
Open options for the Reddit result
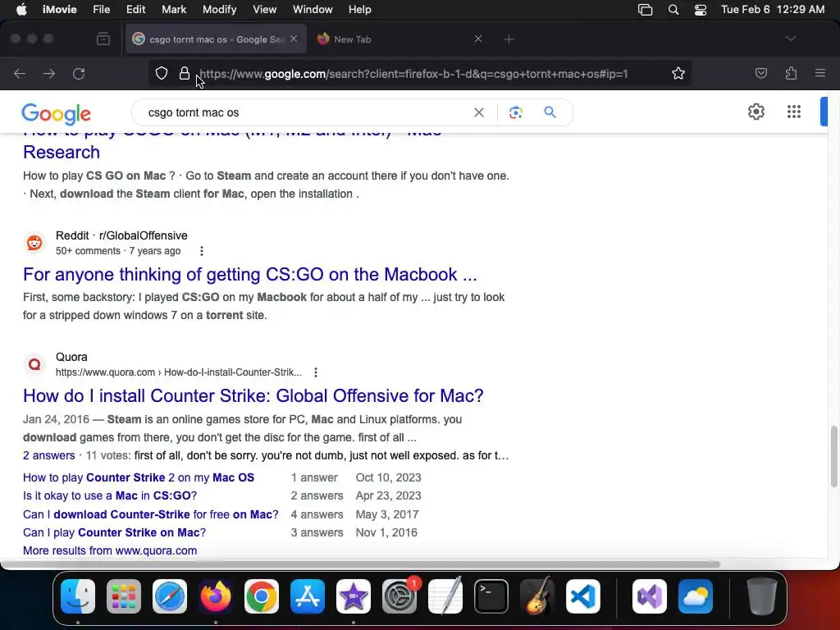202,251
